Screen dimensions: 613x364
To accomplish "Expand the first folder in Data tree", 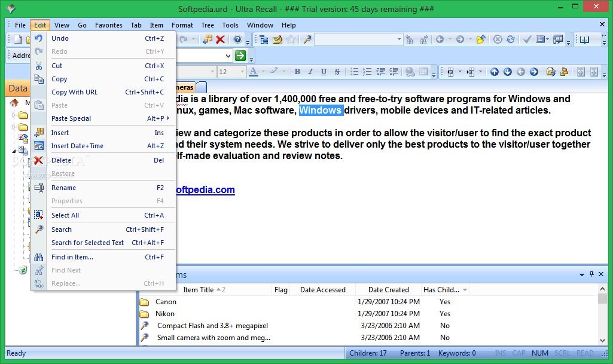I will point(14,115).
